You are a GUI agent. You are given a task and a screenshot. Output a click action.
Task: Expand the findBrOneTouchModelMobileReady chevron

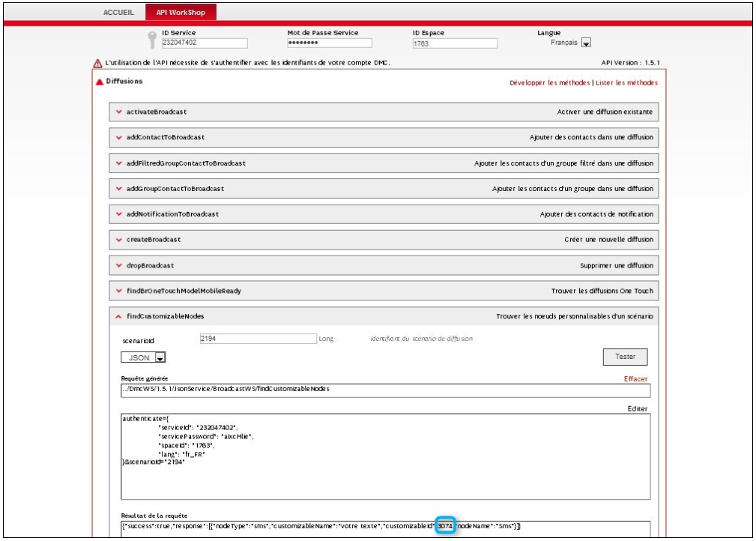click(x=118, y=291)
